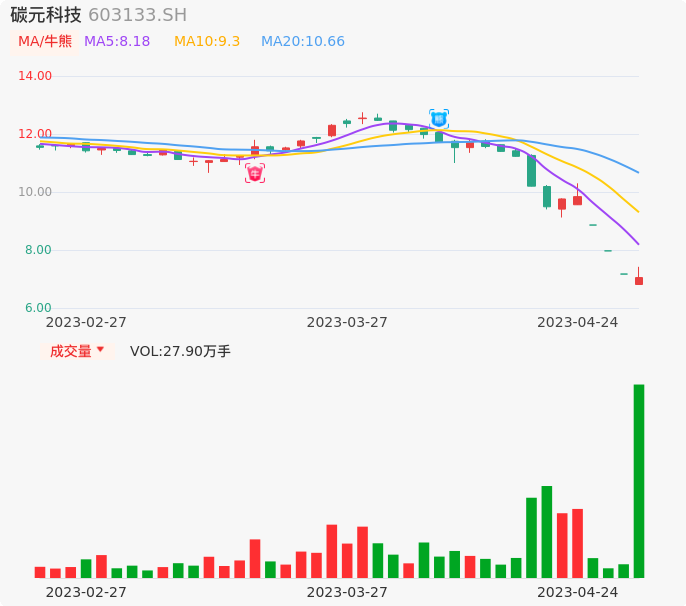Click the VOL:27.90万手 volume readout
Viewport: 686px width, 606px height.
click(x=180, y=351)
